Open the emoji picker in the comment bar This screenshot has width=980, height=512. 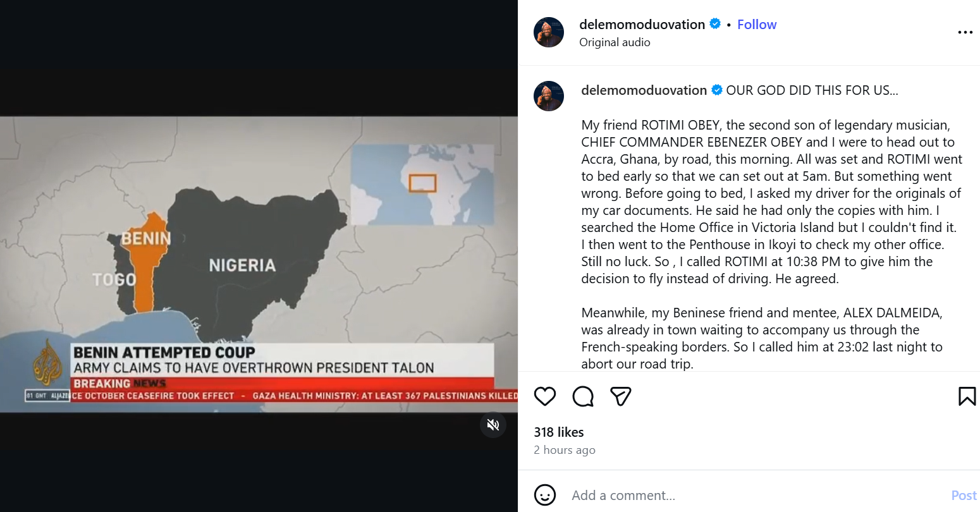click(544, 495)
